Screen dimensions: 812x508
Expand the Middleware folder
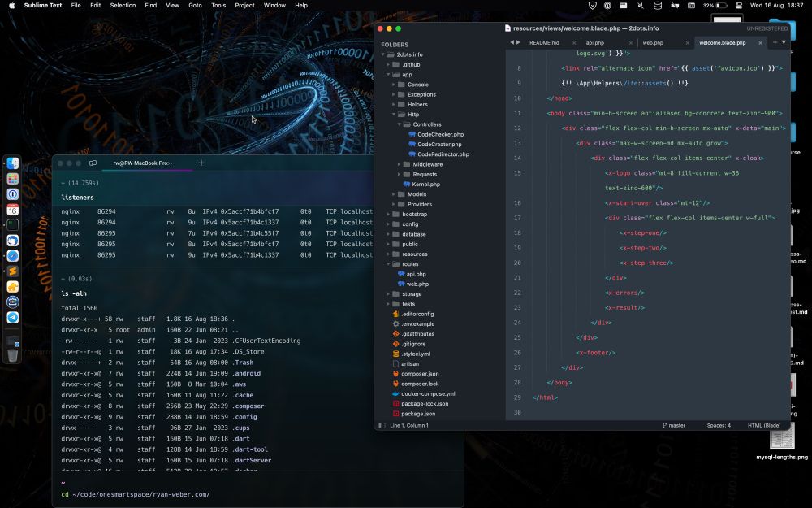point(400,164)
